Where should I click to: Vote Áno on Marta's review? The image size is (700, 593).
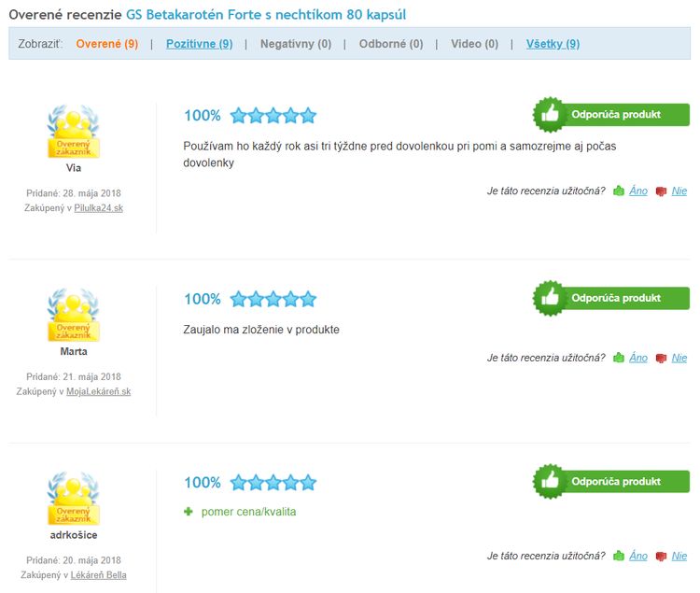point(638,358)
